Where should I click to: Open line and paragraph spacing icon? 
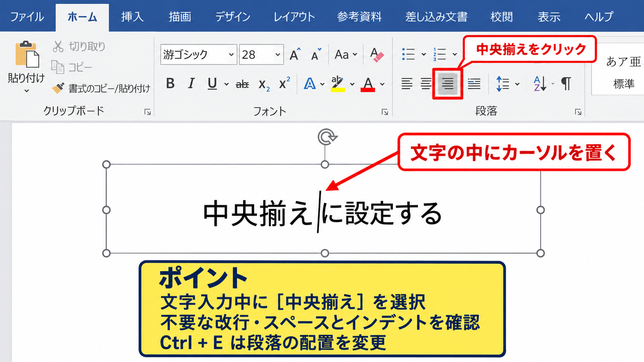[x=503, y=83]
